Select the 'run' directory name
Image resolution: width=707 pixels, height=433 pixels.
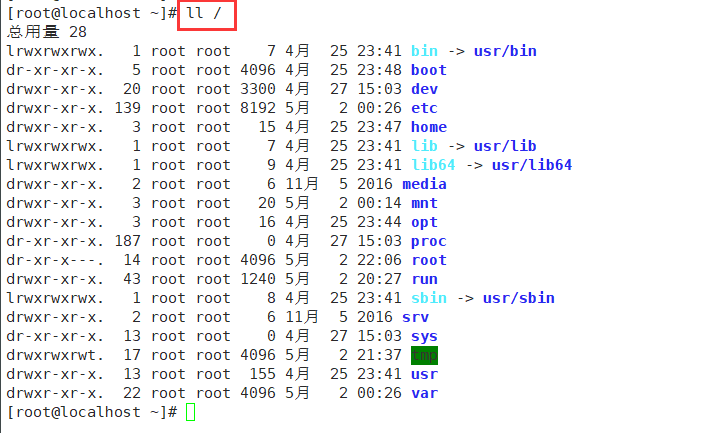click(x=424, y=279)
